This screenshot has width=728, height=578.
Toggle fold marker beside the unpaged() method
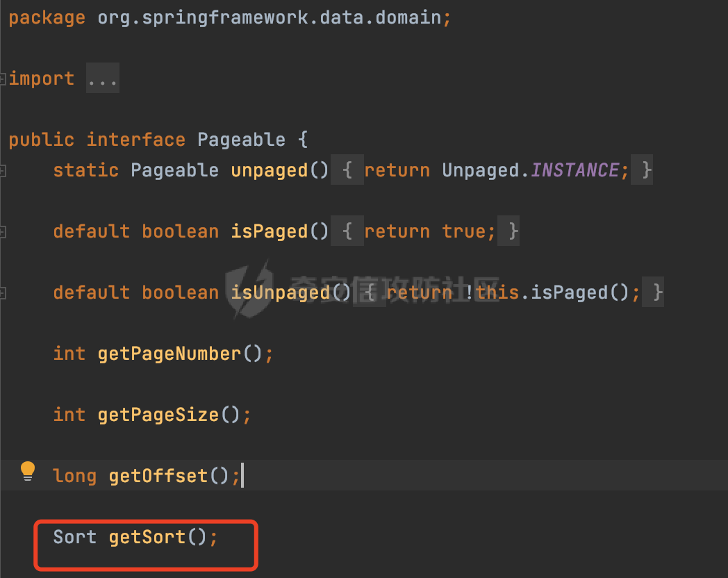click(x=3, y=170)
